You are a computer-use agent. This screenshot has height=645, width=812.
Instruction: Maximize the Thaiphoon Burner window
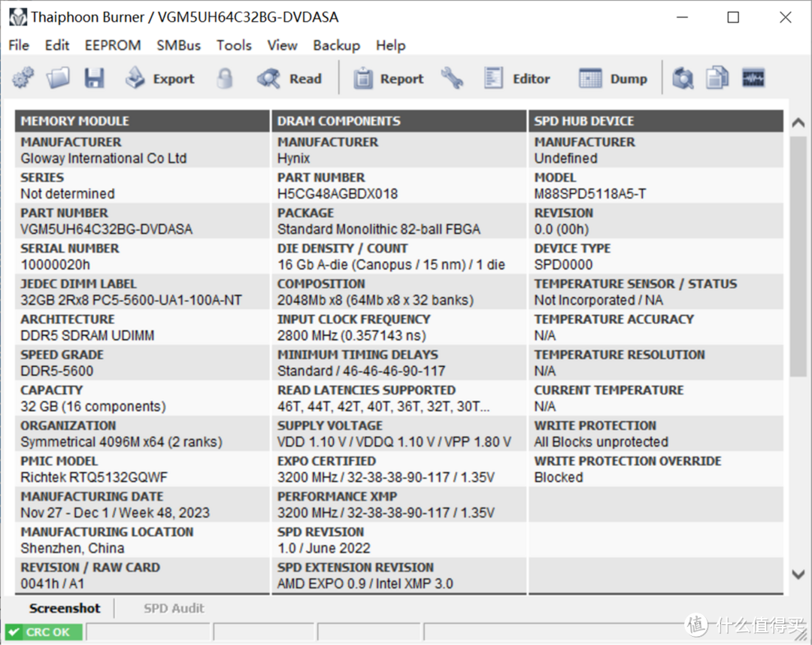point(733,17)
